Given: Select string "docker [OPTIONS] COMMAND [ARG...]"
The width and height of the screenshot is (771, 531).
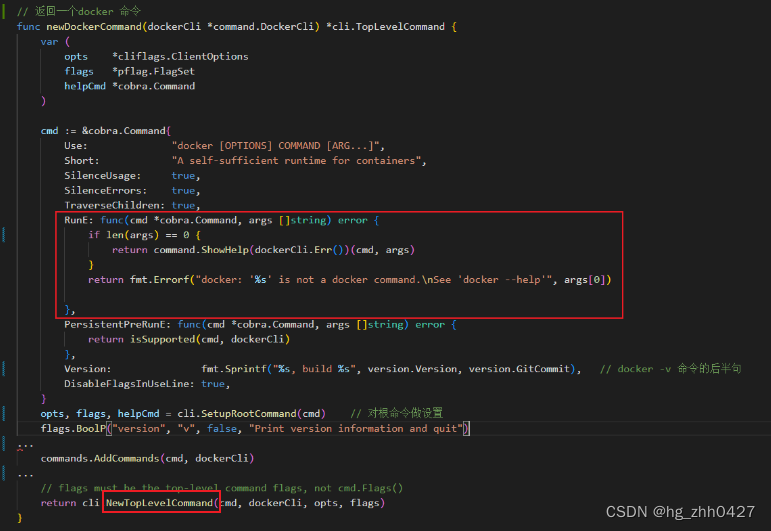Looking at the screenshot, I should [x=275, y=146].
